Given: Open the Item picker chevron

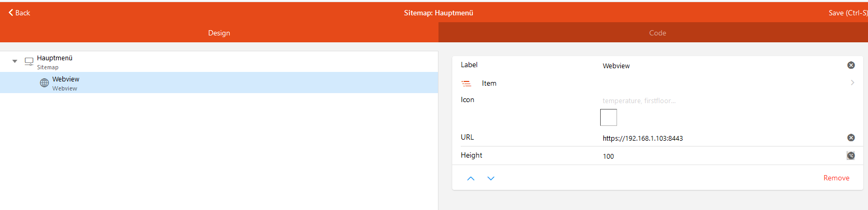Looking at the screenshot, I should 852,83.
